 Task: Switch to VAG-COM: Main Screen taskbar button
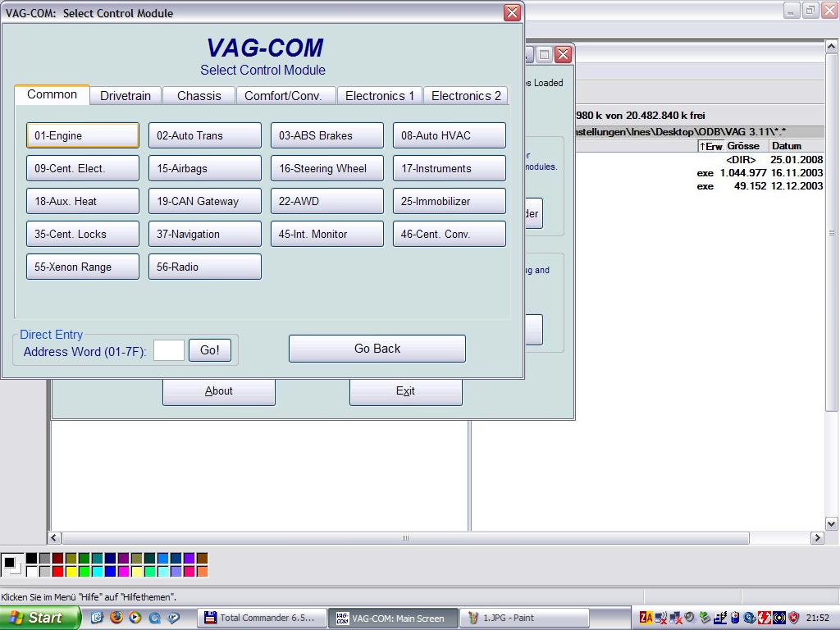[393, 618]
